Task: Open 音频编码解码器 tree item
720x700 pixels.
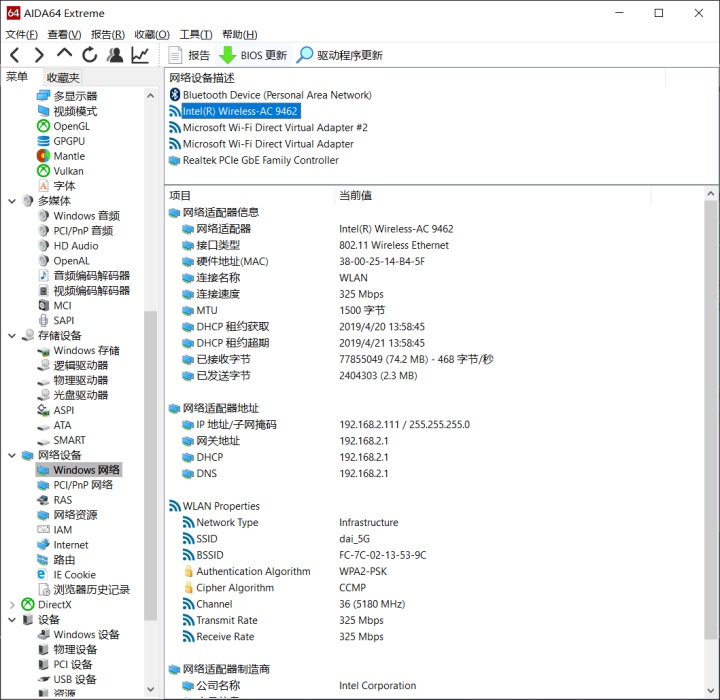Action: click(84, 276)
